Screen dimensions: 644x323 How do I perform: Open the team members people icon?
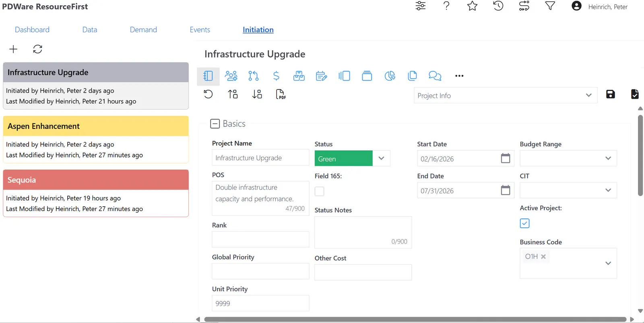point(231,76)
